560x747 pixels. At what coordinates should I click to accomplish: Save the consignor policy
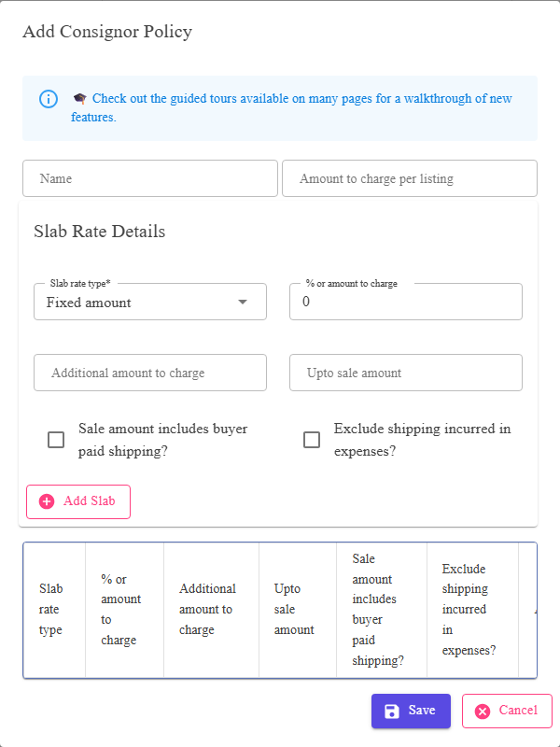click(411, 711)
